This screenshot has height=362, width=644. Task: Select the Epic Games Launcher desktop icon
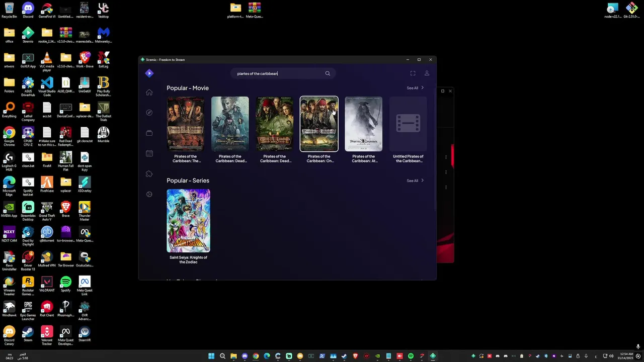(x=28, y=311)
